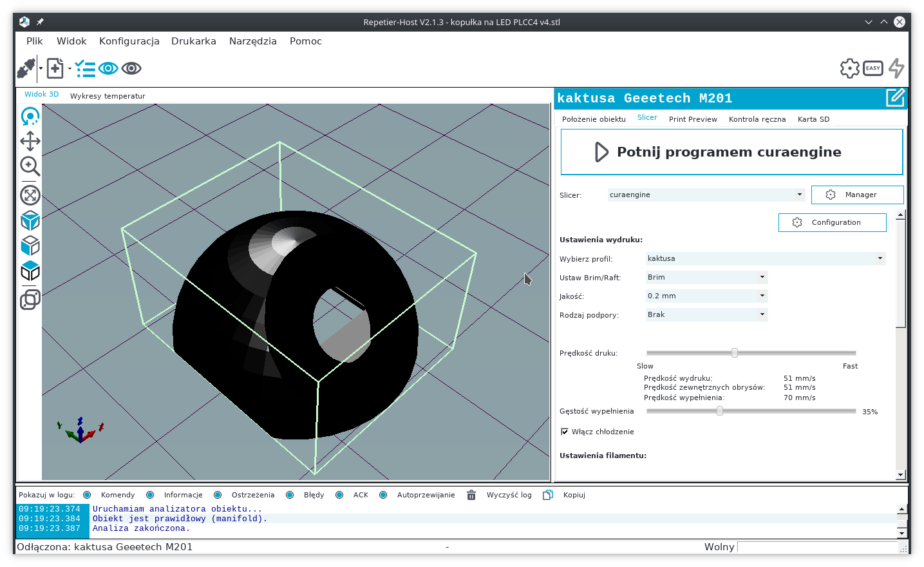
Task: Click Wyczyść log label
Action: click(x=509, y=495)
